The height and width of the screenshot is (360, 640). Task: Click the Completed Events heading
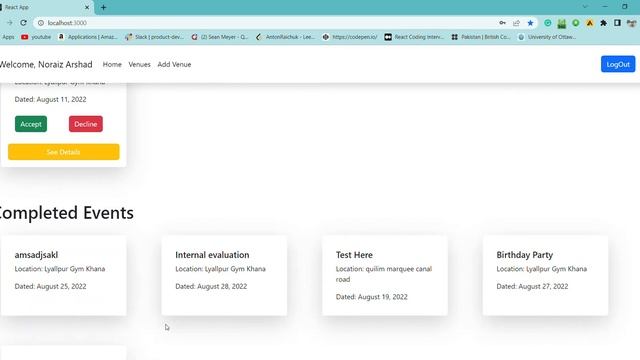point(66,213)
